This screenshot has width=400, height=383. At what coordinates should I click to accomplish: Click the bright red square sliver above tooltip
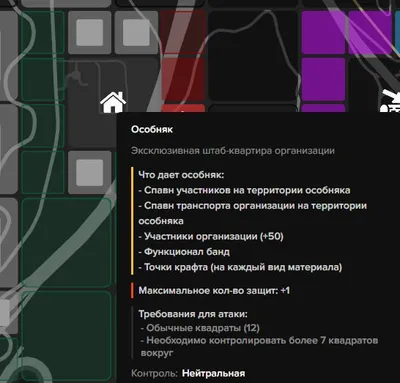183,108
